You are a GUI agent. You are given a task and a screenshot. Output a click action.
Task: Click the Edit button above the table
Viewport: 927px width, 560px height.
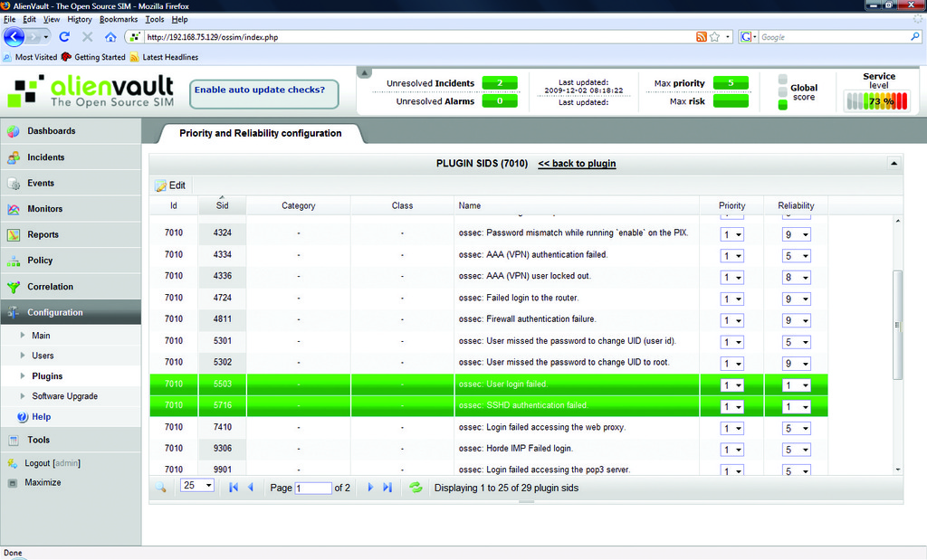click(x=170, y=185)
